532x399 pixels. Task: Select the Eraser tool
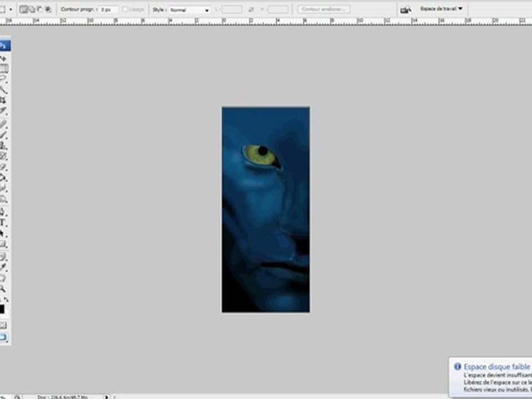3,167
